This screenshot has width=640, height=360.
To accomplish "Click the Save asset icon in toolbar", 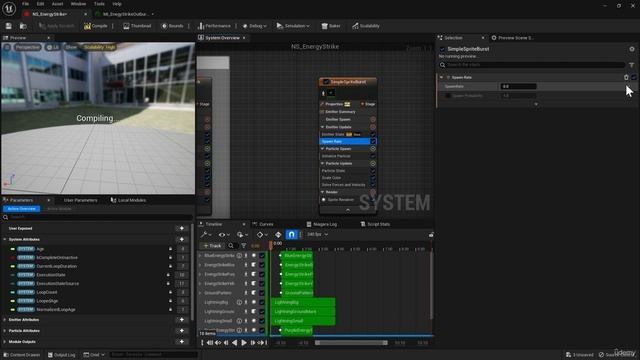I will pyautogui.click(x=9, y=26).
